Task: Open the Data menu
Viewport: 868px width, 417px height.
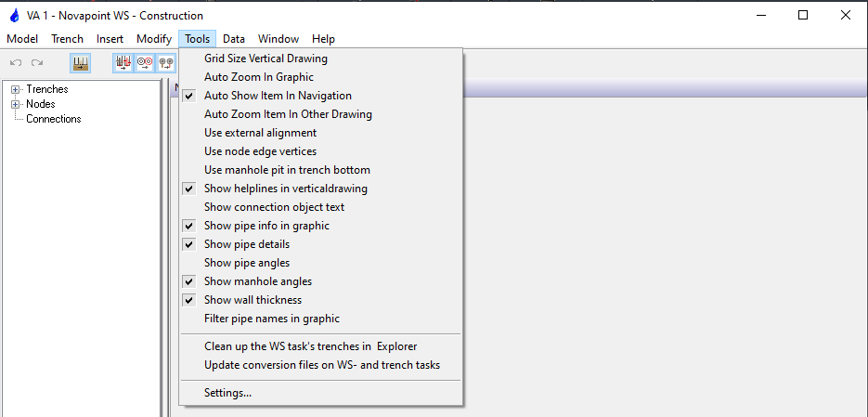Action: pos(234,39)
